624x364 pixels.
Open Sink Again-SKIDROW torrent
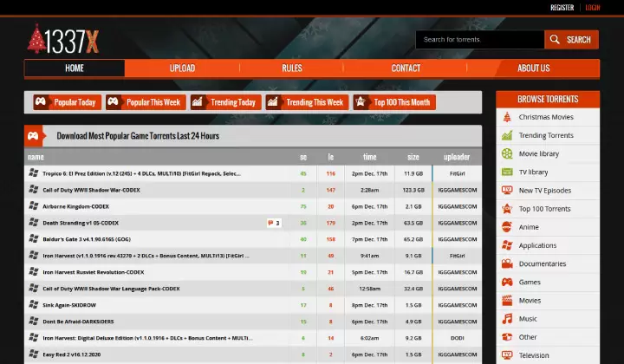point(69,305)
